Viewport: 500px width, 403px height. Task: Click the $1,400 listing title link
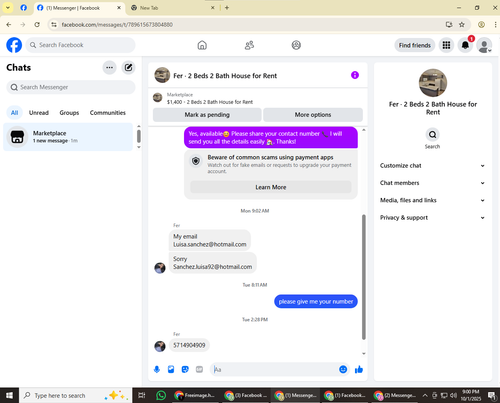pyautogui.click(x=210, y=102)
